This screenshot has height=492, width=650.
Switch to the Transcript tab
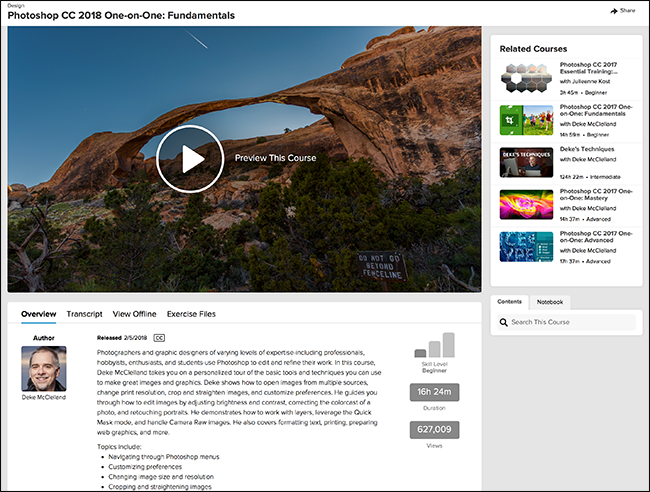(x=85, y=314)
